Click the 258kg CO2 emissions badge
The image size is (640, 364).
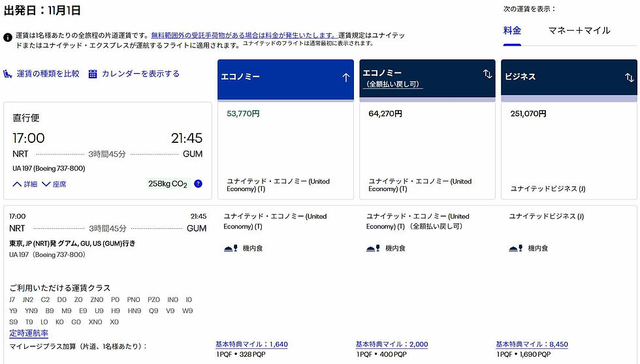pos(168,184)
